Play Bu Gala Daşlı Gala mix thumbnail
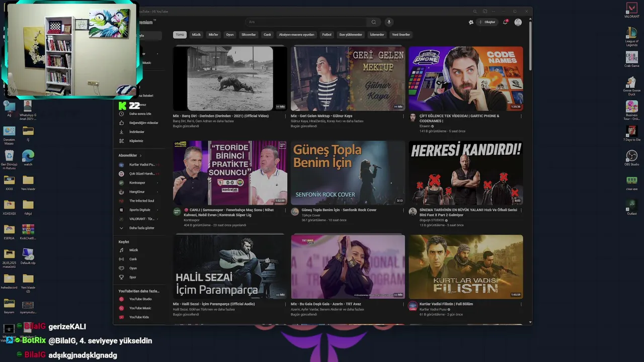The image size is (644, 362). 348,266
